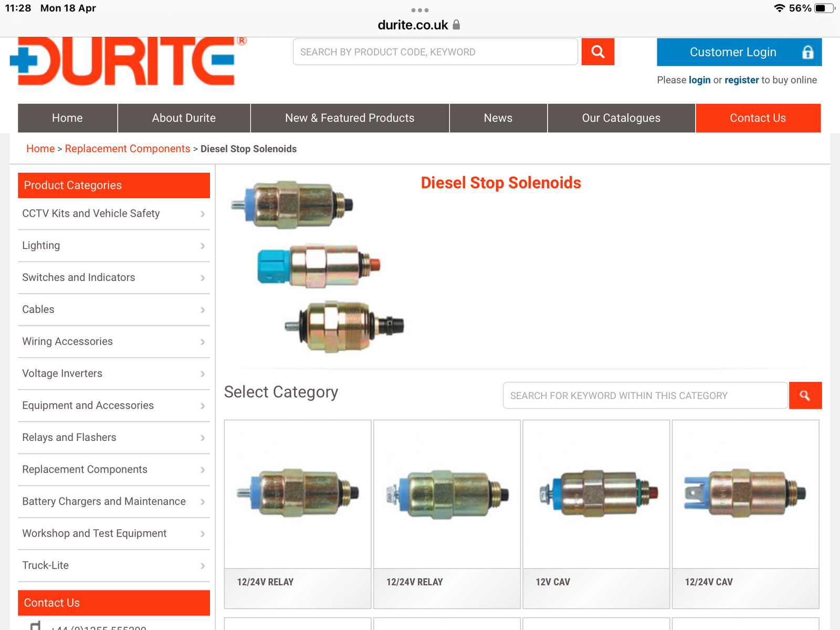The image size is (840, 630).
Task: Expand Wiring Accessories chevron
Action: 203,342
